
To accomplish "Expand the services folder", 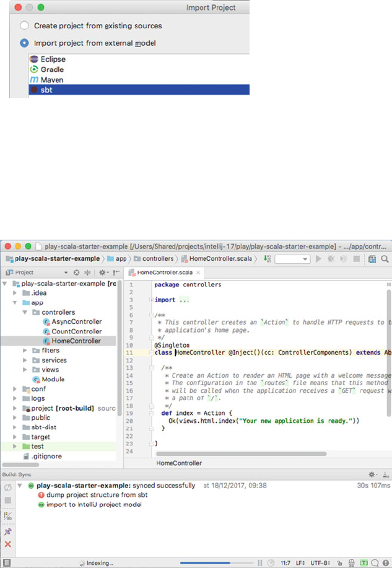I will coord(25,360).
